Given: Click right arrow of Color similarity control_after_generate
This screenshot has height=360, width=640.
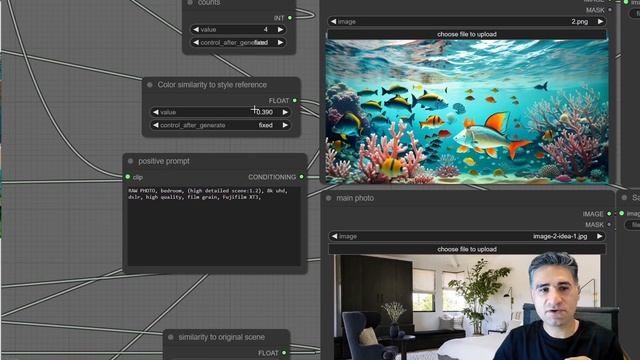Looking at the screenshot, I should pos(285,125).
